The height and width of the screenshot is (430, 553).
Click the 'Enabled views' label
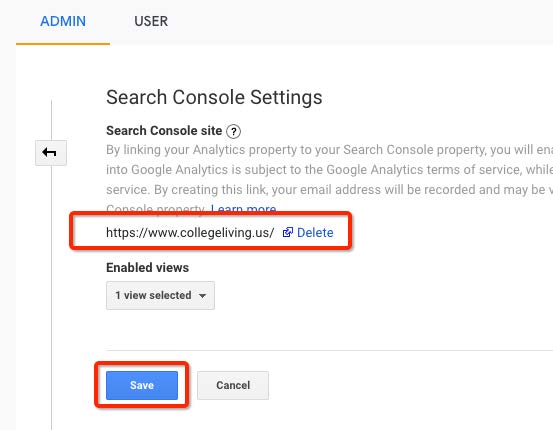[147, 267]
